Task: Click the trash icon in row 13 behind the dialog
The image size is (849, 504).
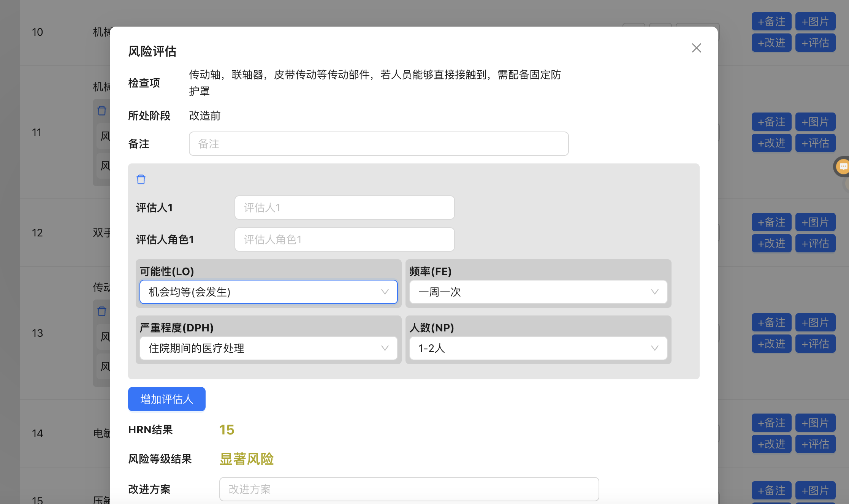Action: tap(102, 311)
